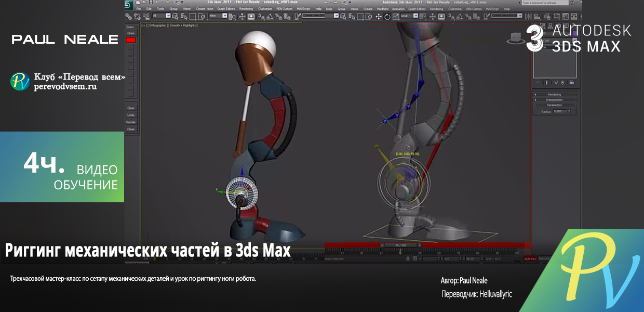Screen dimensions: 644x312
Task: Click the 3ds Max application logo button
Action: [128, 5]
